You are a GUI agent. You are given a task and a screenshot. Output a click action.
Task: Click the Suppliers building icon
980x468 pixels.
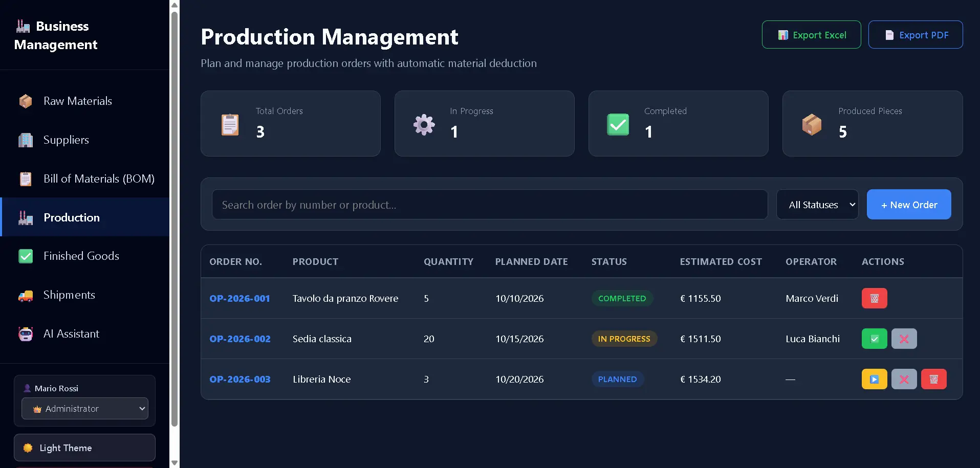click(x=26, y=140)
